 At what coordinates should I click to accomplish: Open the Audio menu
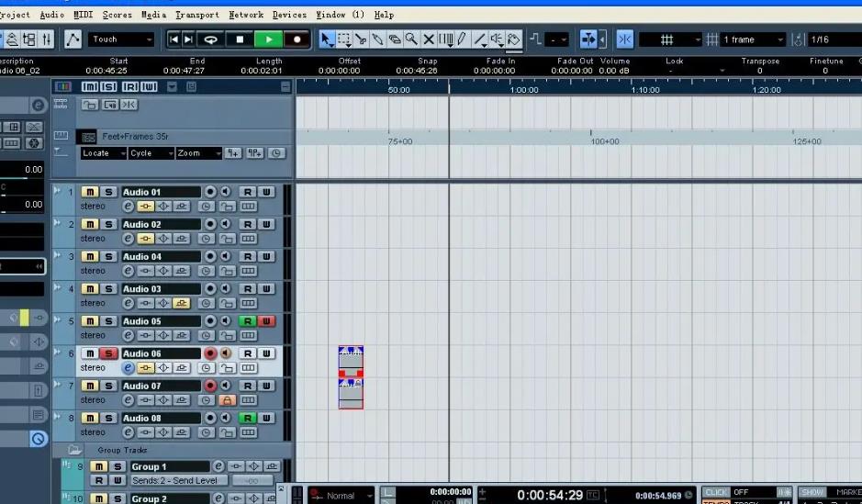51,15
